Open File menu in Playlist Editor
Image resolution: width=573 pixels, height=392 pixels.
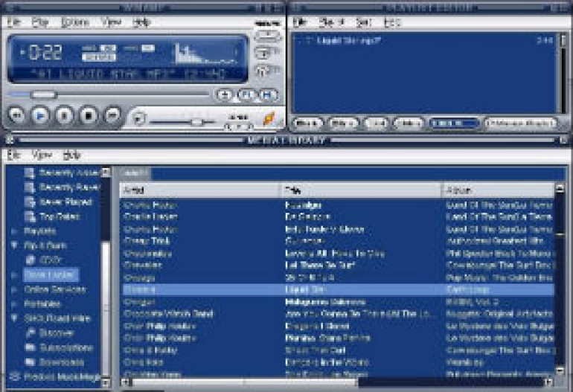[x=300, y=22]
